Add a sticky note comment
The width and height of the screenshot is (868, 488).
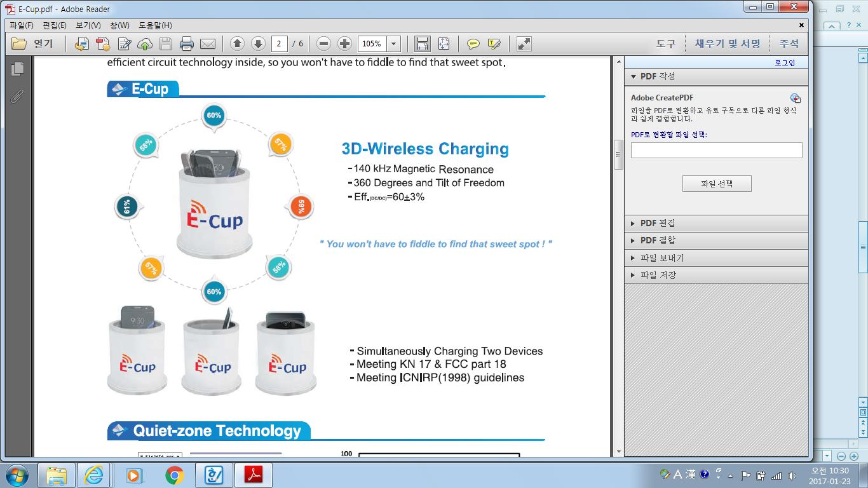coord(473,44)
